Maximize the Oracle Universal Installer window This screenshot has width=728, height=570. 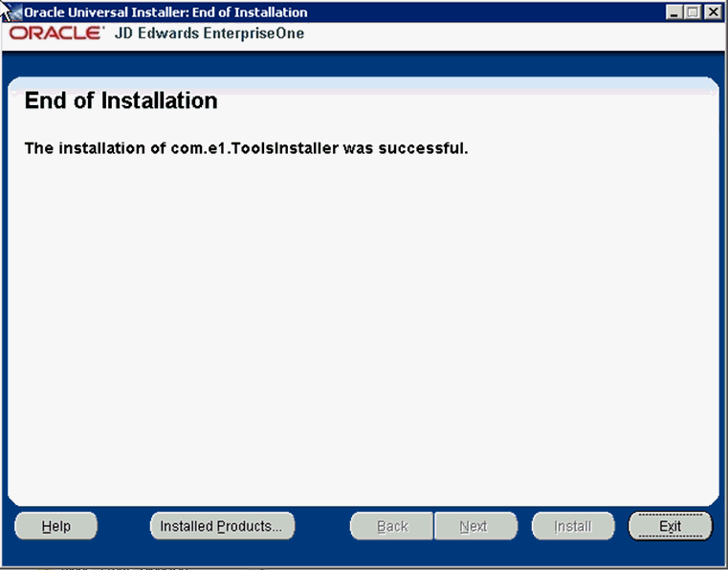tap(693, 12)
